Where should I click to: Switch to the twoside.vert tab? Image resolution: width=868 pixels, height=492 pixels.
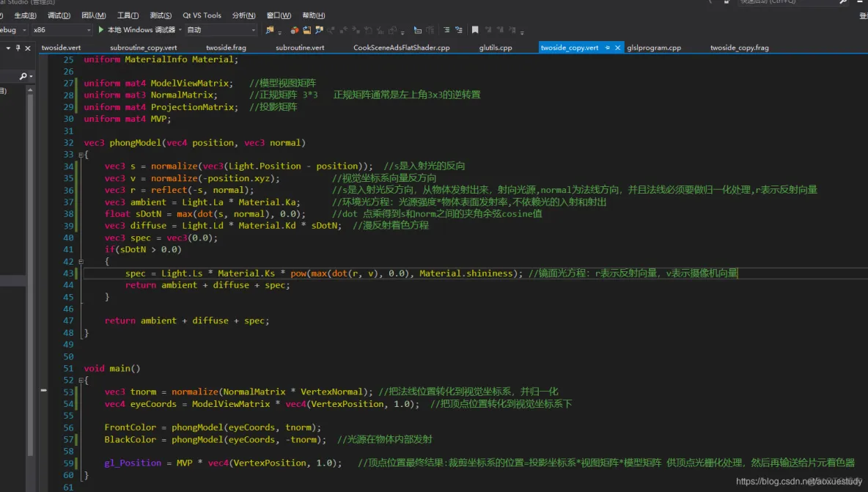tap(61, 48)
